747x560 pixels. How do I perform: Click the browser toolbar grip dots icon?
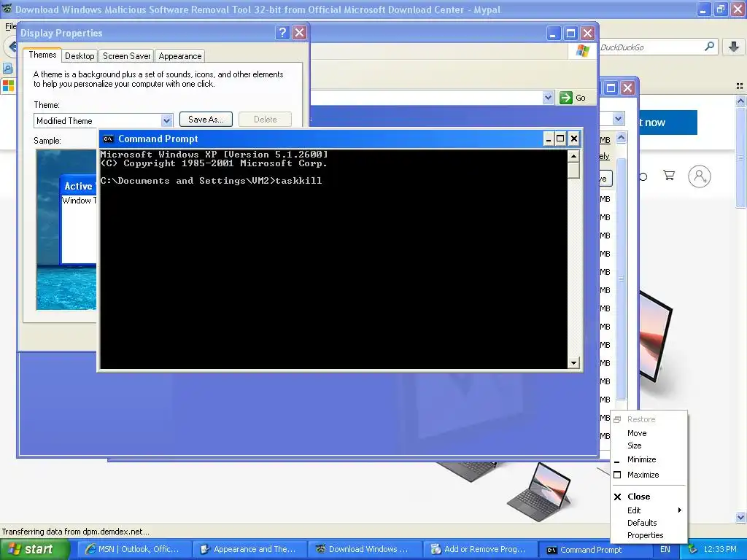(740, 86)
